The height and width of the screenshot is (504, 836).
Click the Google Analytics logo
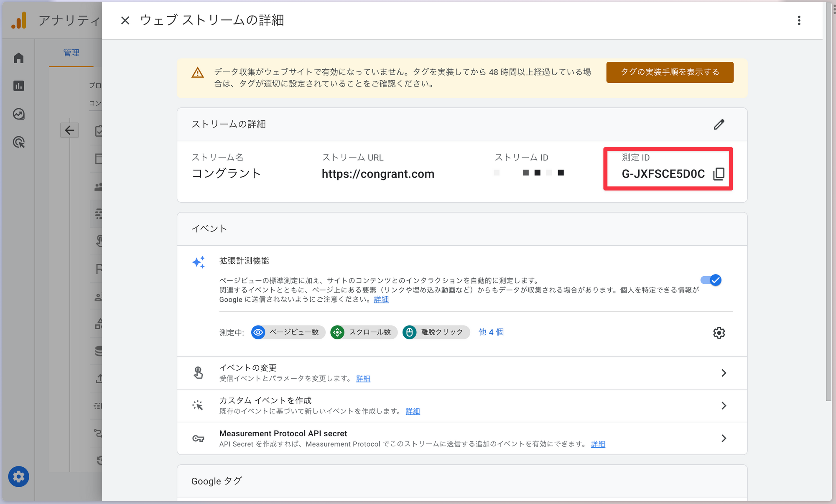pos(19,20)
